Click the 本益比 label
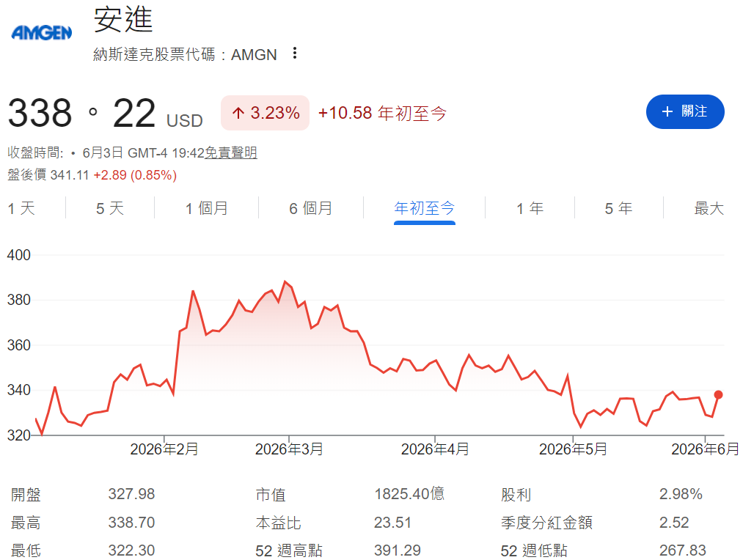The width and height of the screenshot is (743, 560). point(278,523)
